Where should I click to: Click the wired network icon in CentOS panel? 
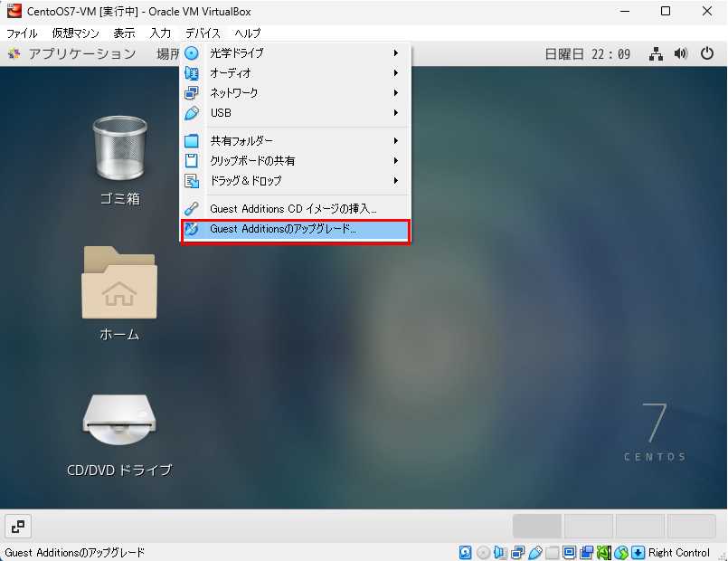656,54
